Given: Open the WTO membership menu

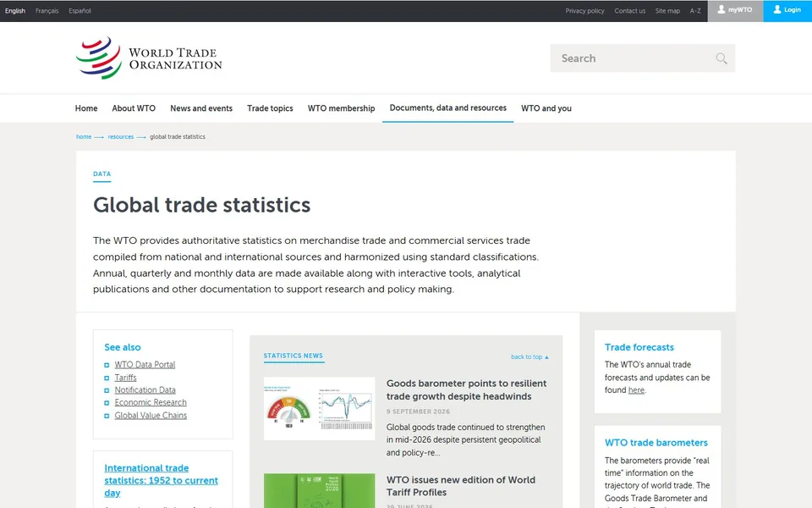Looking at the screenshot, I should [341, 108].
